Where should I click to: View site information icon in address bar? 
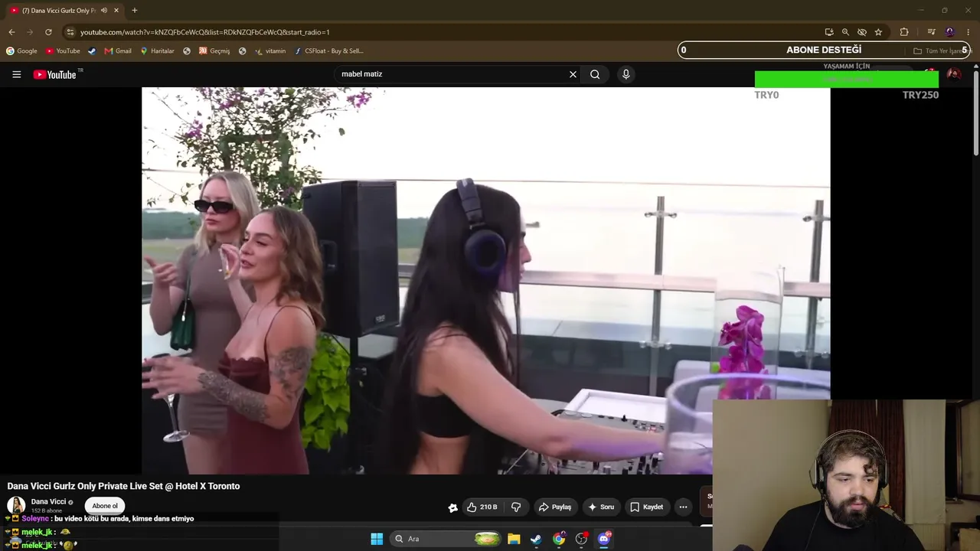click(x=70, y=32)
